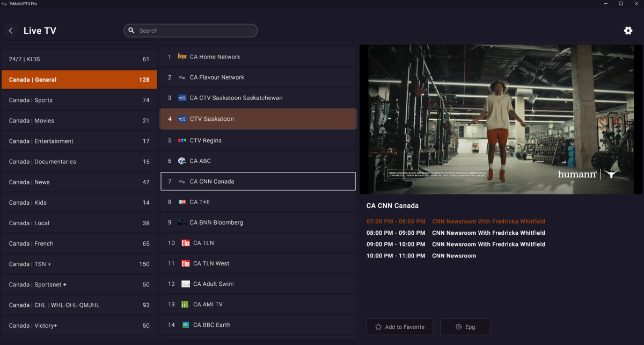Click the magnifier icon in the search bar

tap(131, 31)
